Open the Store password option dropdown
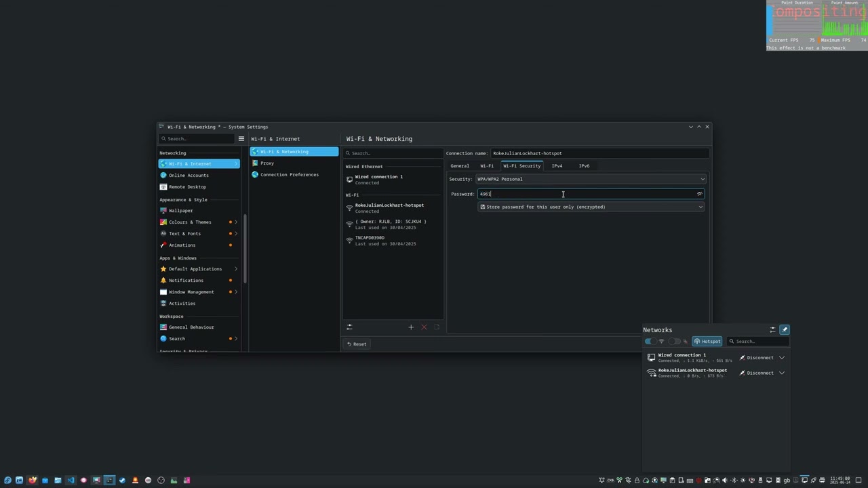Screen dimensions: 868x488 click(x=591, y=207)
